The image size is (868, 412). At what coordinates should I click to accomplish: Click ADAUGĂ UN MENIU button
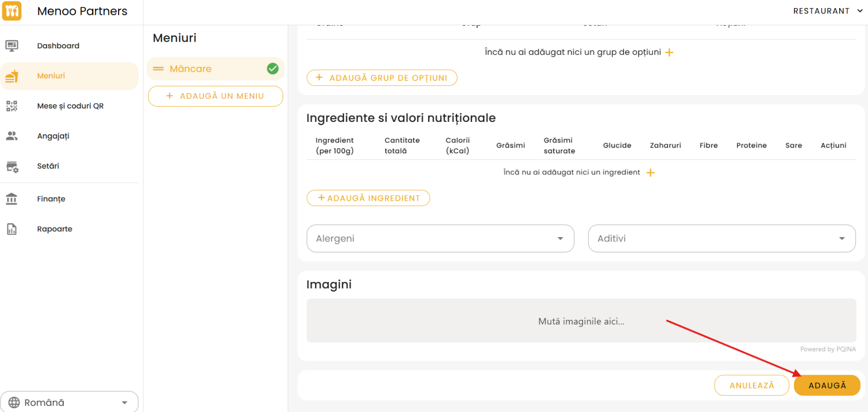(216, 96)
